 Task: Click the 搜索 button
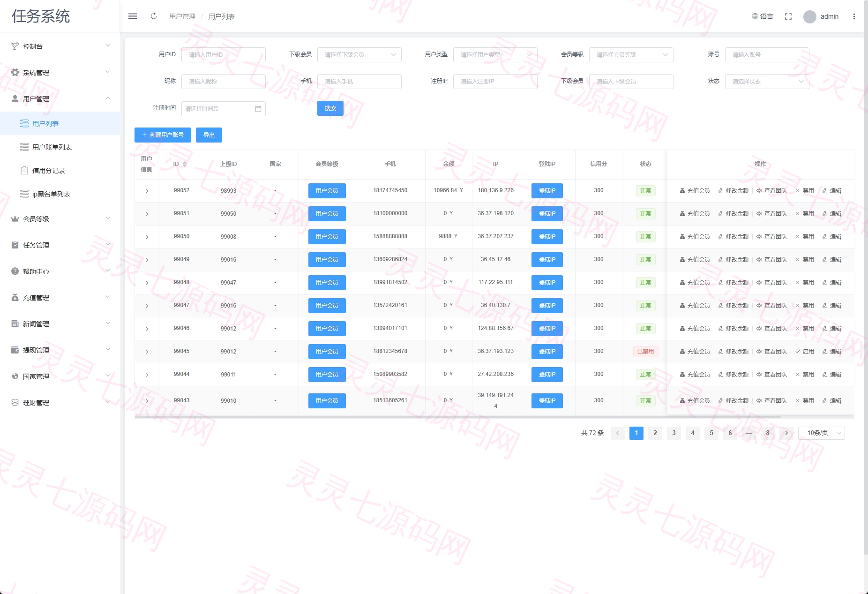click(330, 108)
